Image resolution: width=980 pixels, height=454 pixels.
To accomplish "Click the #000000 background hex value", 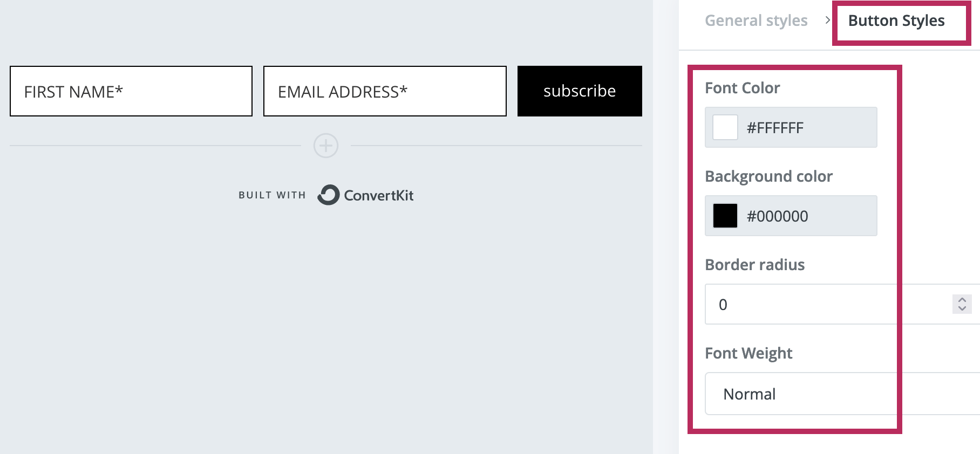I will [777, 216].
